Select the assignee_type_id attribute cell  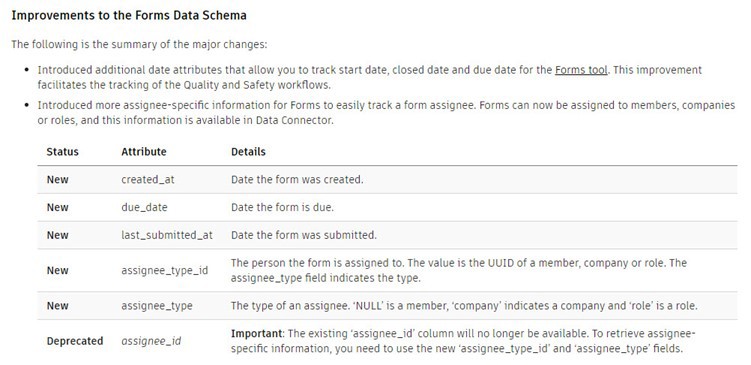pos(165,270)
